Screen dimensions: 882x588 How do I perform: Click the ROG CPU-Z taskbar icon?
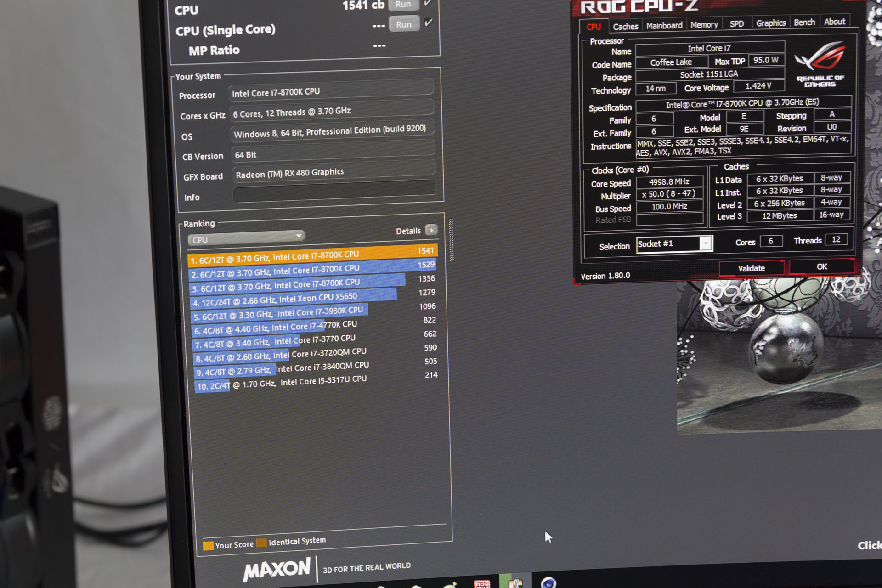point(482,584)
